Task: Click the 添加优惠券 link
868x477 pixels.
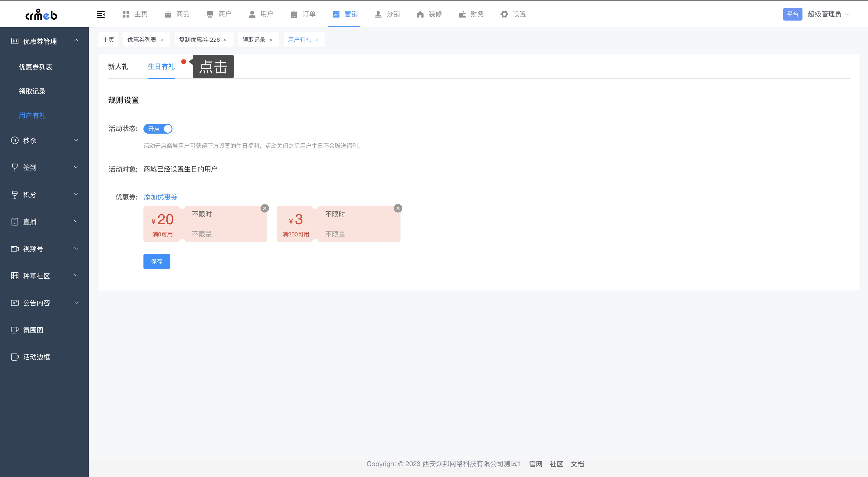Action: [x=160, y=197]
